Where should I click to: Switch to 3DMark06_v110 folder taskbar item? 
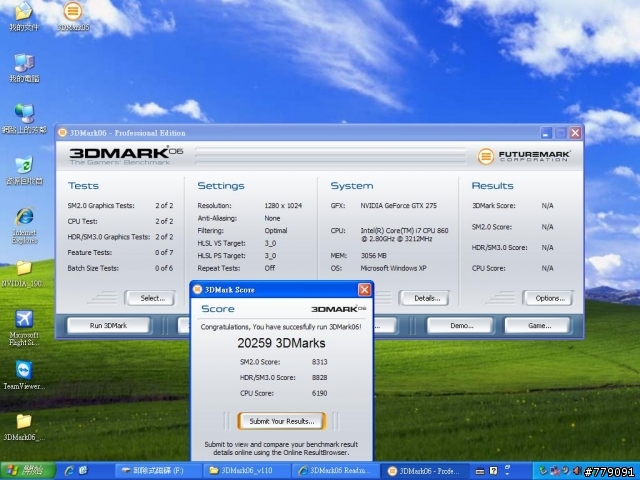[x=247, y=471]
